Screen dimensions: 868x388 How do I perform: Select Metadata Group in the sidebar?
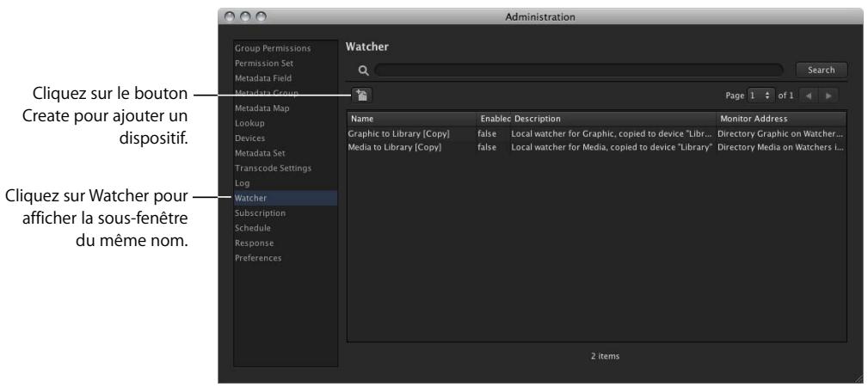pyautogui.click(x=267, y=93)
